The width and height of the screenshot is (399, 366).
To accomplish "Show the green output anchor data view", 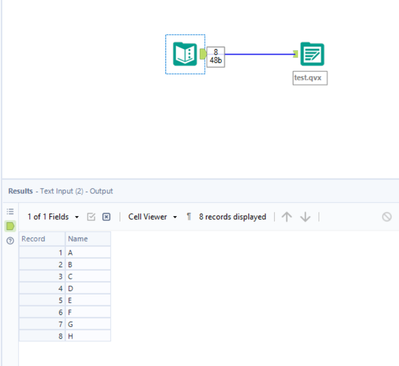I will click(x=10, y=226).
